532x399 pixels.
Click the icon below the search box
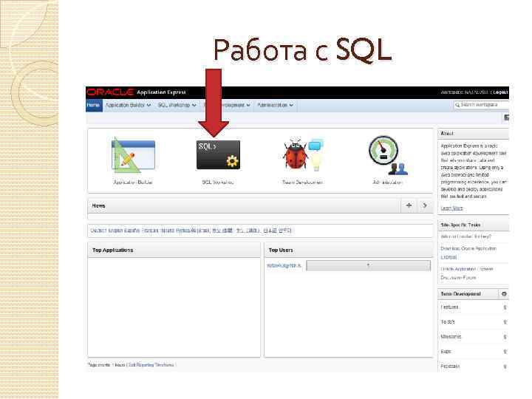(x=506, y=117)
